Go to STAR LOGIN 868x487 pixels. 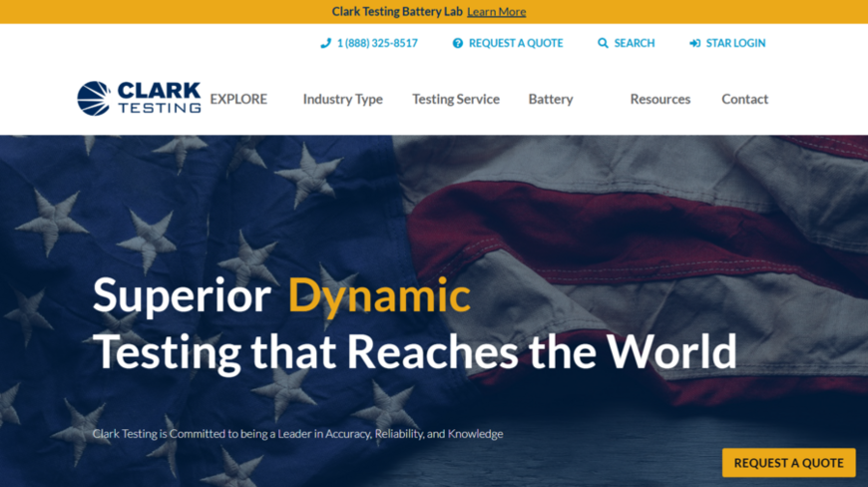click(735, 43)
